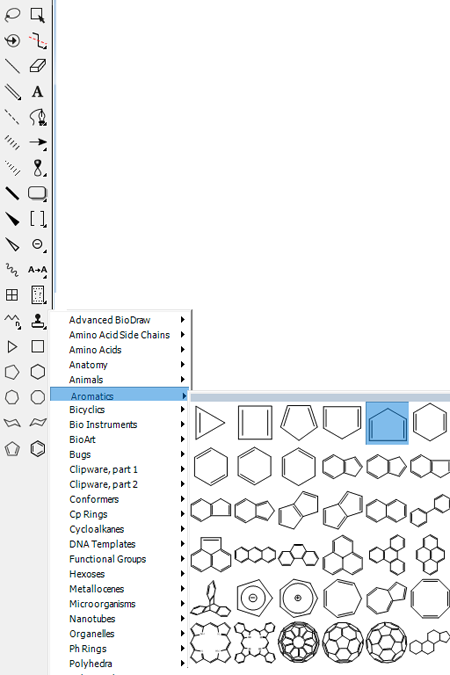Expand the Bicyclics submenu arrow

(x=183, y=409)
